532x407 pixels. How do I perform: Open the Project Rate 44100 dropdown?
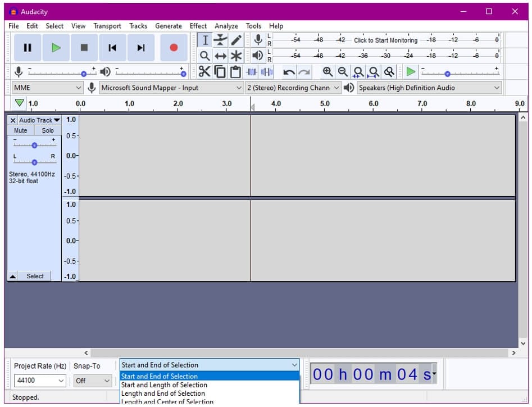pyautogui.click(x=40, y=381)
